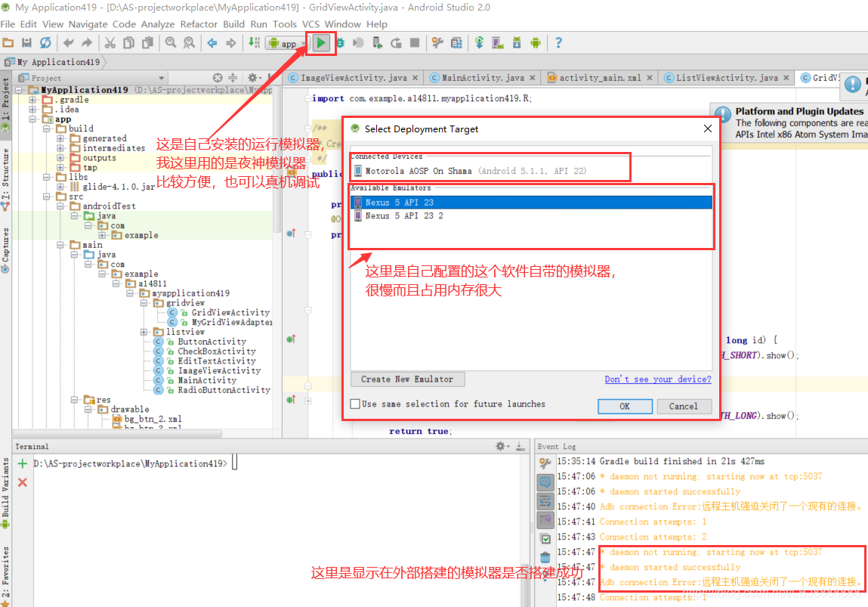The width and height of the screenshot is (868, 607).
Task: Open the Refactor menu
Action: click(x=199, y=24)
